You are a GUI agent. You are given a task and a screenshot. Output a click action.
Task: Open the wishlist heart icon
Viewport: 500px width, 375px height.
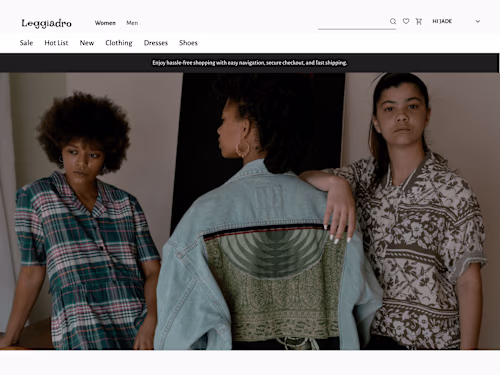[x=406, y=21]
